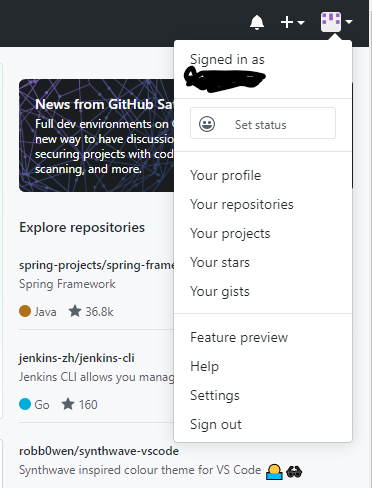Screen dimensions: 372x488
Task: Click the Java language label
Action: tap(45, 312)
